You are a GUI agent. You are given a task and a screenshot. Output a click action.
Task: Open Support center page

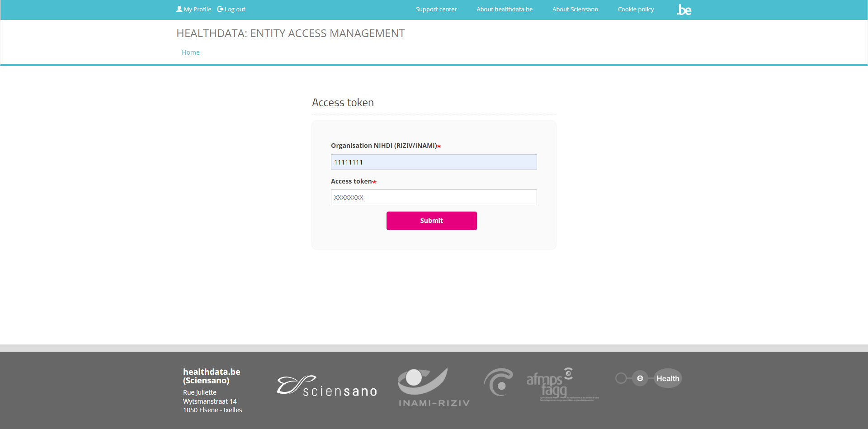(436, 9)
